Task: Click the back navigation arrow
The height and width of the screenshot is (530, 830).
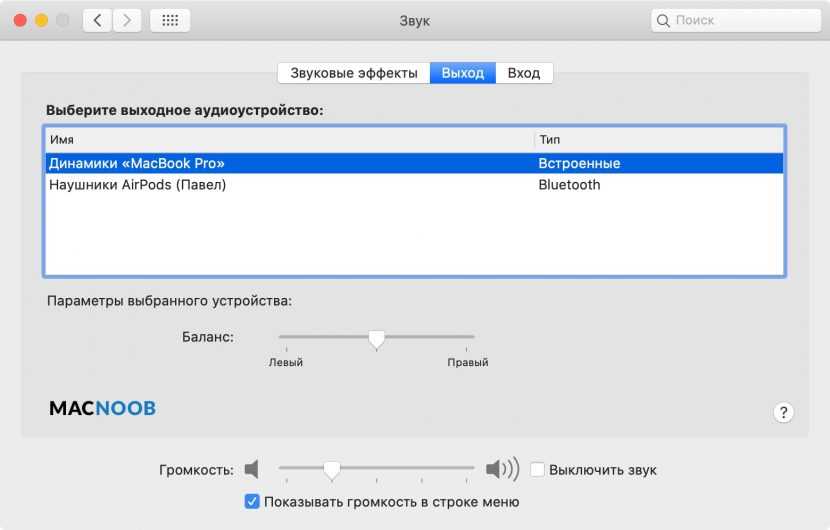Action: (x=97, y=20)
